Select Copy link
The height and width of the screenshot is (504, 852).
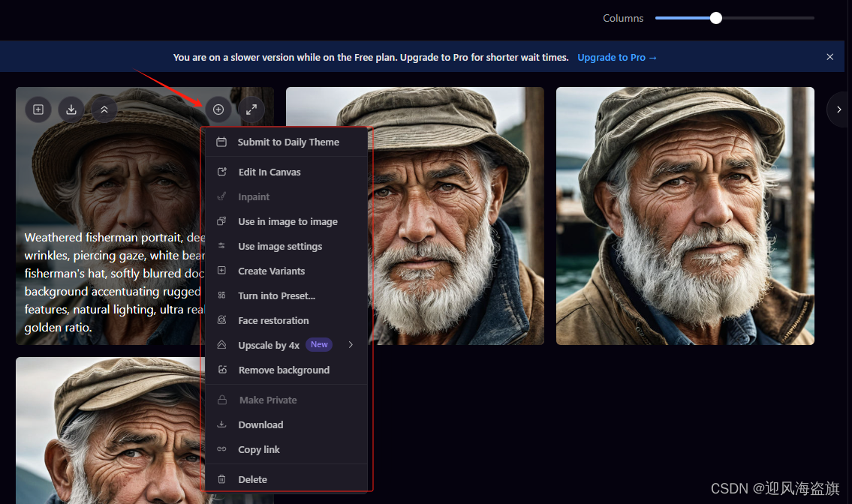click(x=286, y=449)
